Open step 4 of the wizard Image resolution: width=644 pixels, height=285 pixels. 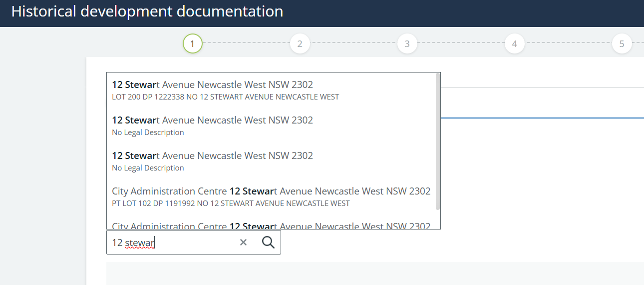514,43
